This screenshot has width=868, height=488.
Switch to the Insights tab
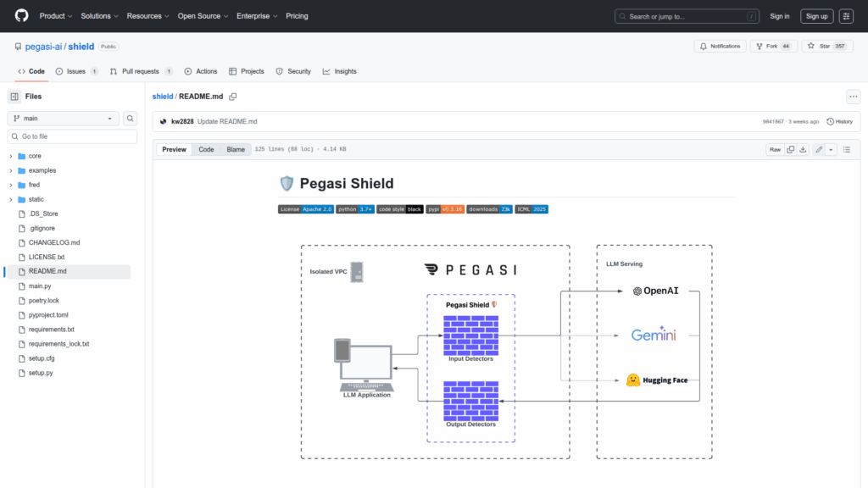pos(339,71)
